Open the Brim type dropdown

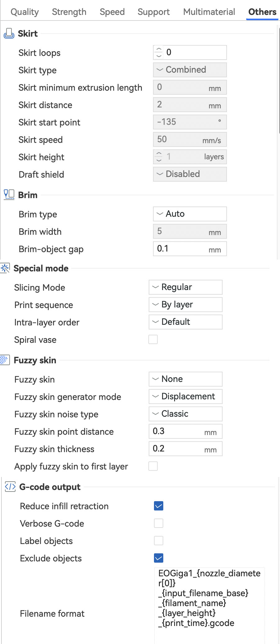pyautogui.click(x=190, y=214)
